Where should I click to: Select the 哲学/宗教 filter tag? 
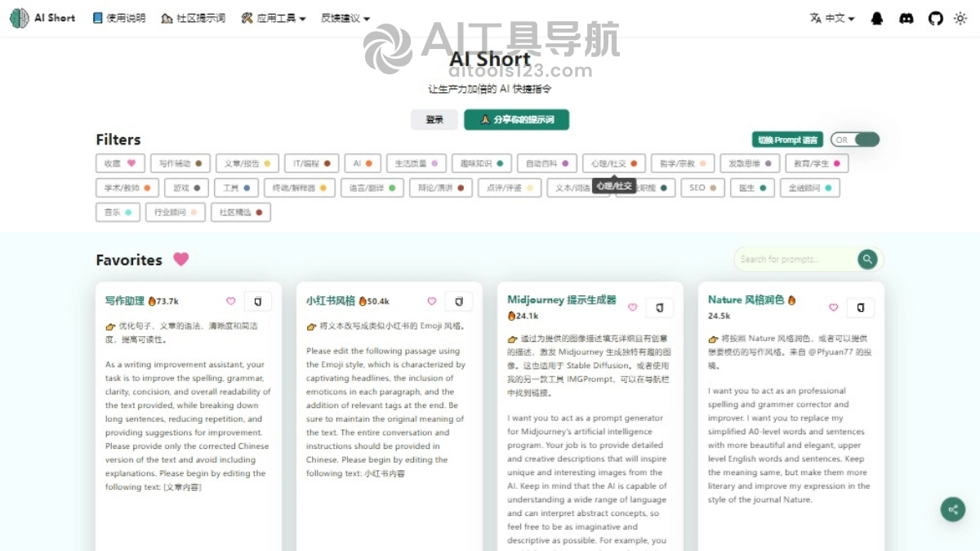[683, 163]
